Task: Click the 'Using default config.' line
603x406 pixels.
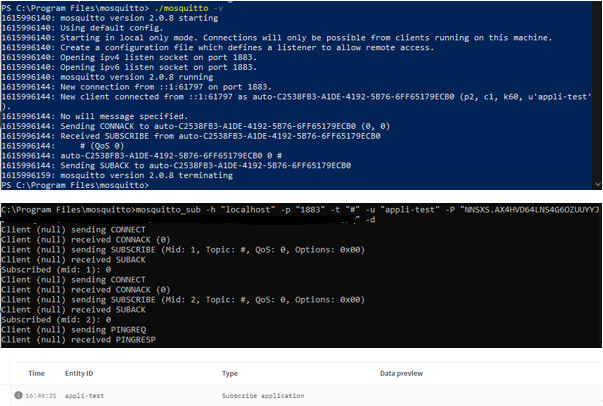Action: (x=82, y=28)
